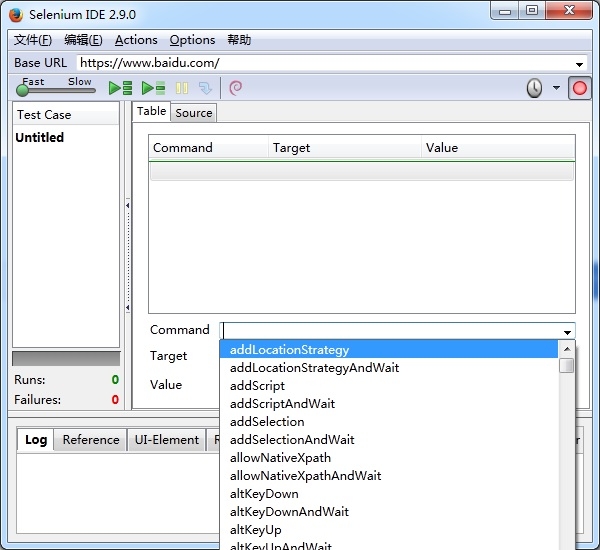Click the Base URL input field

331,63
